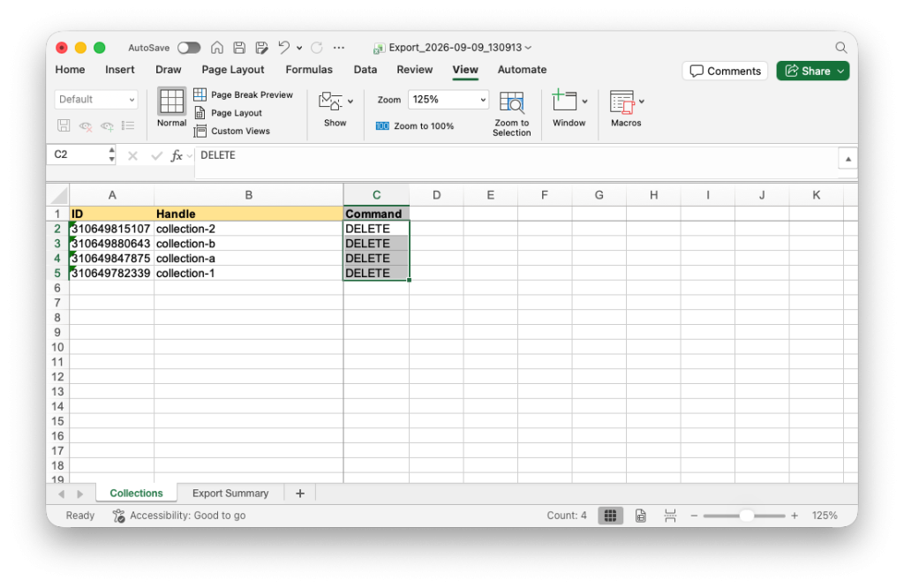Click the Insert Function fx icon
The height and width of the screenshot is (588, 904).
(x=177, y=155)
